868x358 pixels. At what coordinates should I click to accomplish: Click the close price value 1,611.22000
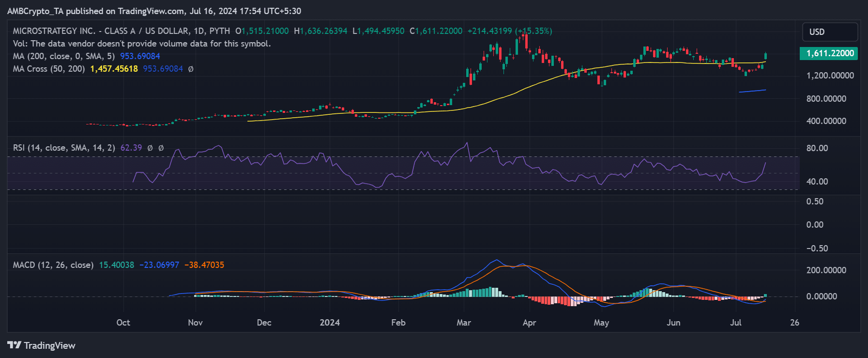(439, 31)
